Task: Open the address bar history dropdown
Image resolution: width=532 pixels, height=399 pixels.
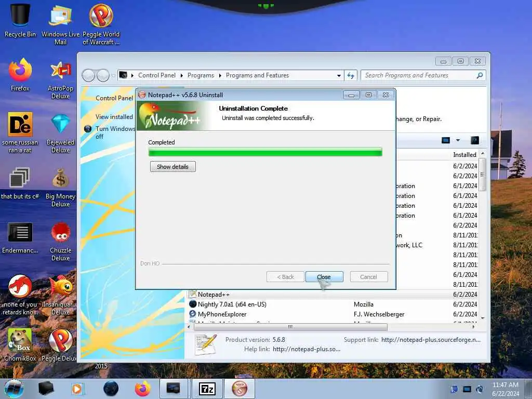Action: point(339,75)
